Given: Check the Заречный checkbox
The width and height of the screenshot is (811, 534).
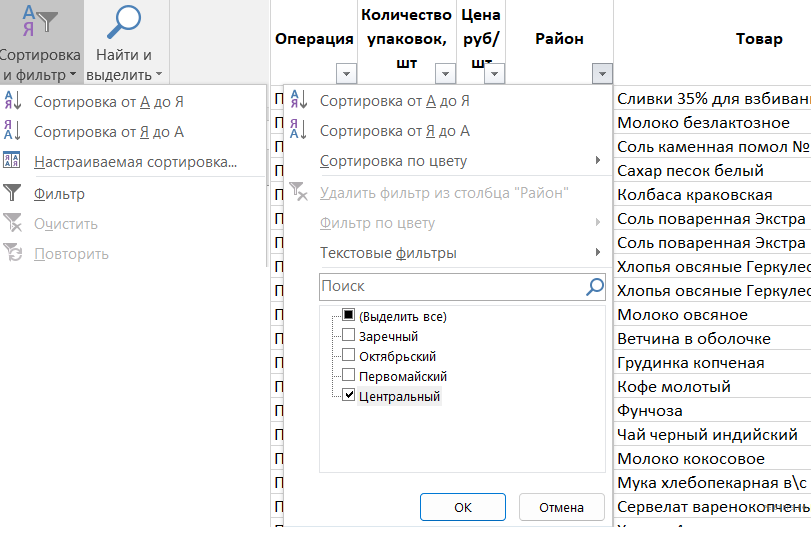Looking at the screenshot, I should coord(348,336).
